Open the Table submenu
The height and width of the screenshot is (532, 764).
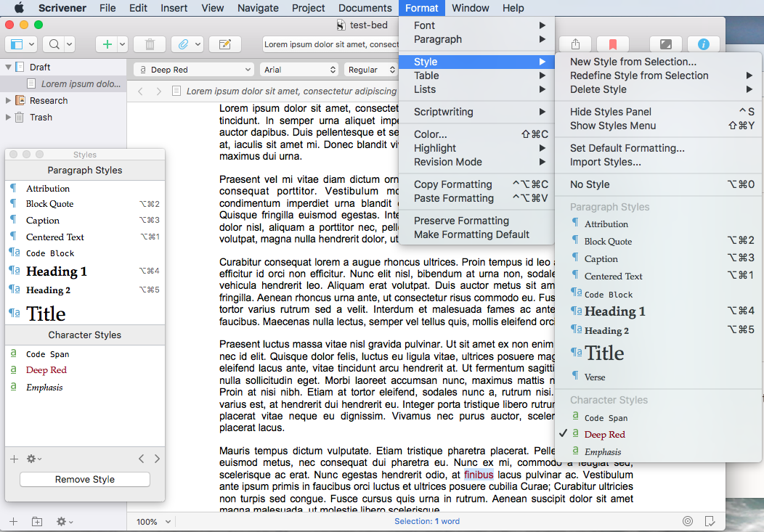click(x=476, y=75)
